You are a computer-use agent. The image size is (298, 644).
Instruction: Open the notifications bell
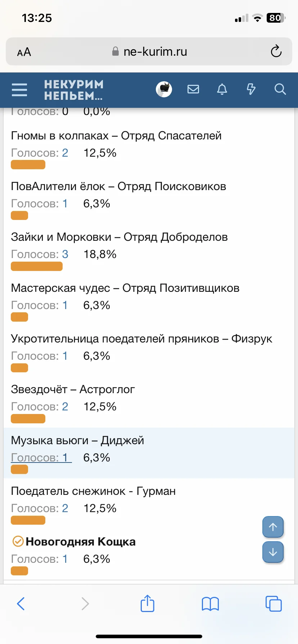[x=222, y=89]
